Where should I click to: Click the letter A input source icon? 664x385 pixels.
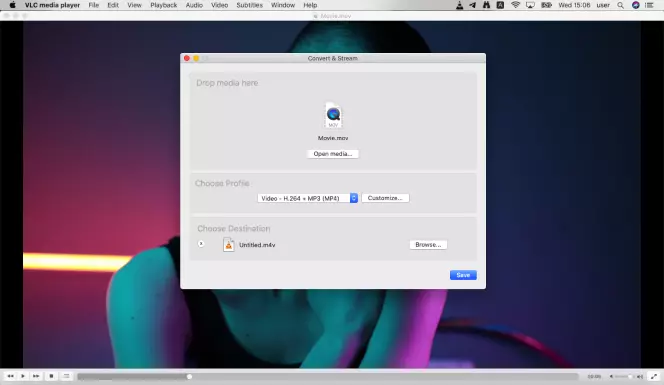[500, 5]
